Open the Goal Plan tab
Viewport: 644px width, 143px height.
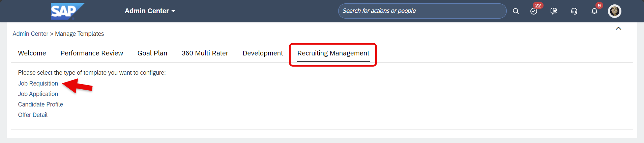tap(152, 53)
